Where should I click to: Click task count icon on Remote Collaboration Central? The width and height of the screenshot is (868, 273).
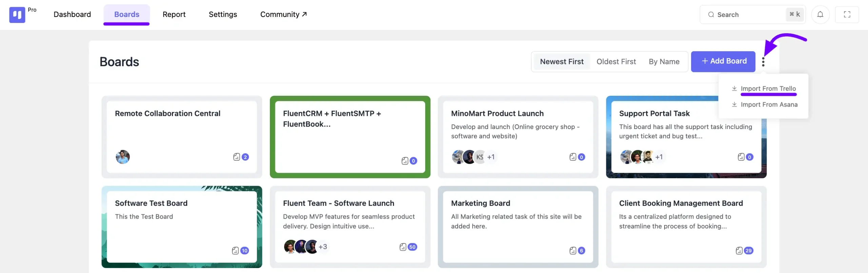click(x=237, y=157)
